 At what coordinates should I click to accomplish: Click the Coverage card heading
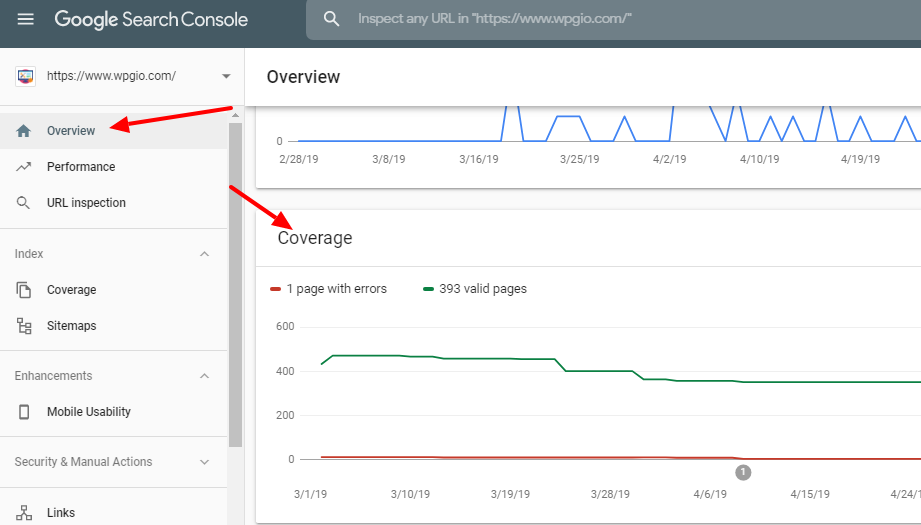(x=315, y=238)
